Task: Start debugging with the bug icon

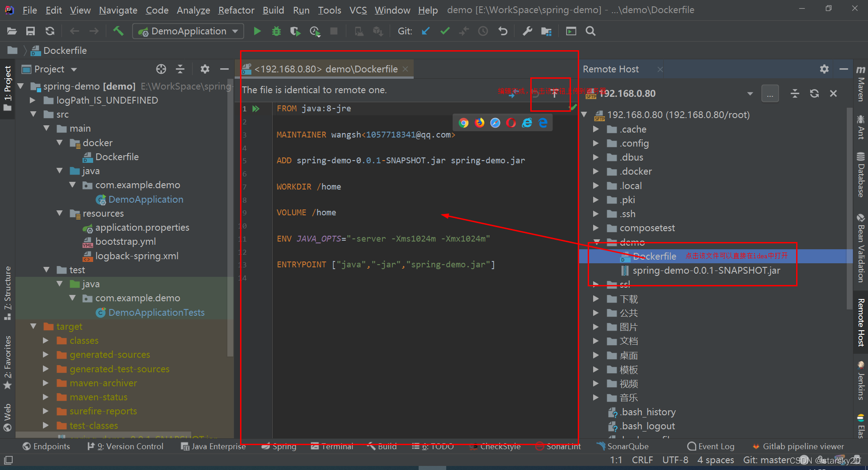Action: 276,31
